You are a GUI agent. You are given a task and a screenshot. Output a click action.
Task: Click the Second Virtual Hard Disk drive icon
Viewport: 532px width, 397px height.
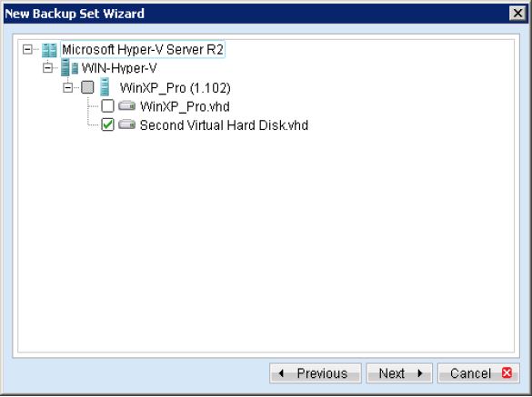click(x=127, y=124)
